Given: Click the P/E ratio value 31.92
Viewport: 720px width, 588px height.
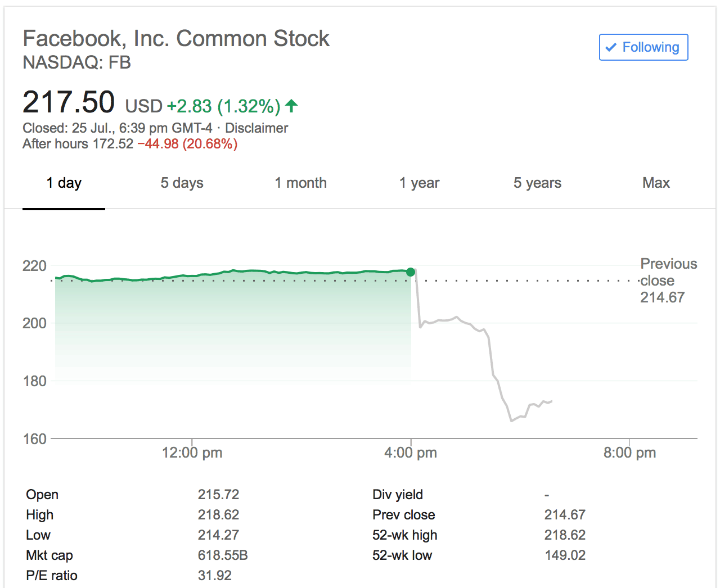Looking at the screenshot, I should (214, 576).
